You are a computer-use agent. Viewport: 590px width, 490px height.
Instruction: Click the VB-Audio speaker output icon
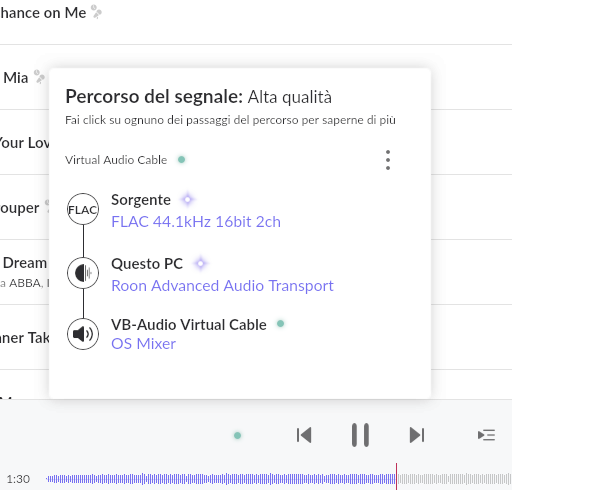click(x=83, y=334)
